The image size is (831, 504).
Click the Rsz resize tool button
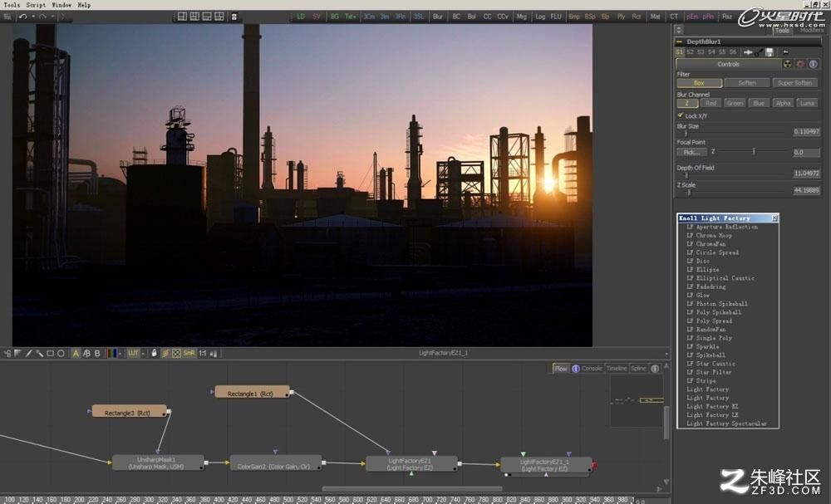(x=727, y=17)
